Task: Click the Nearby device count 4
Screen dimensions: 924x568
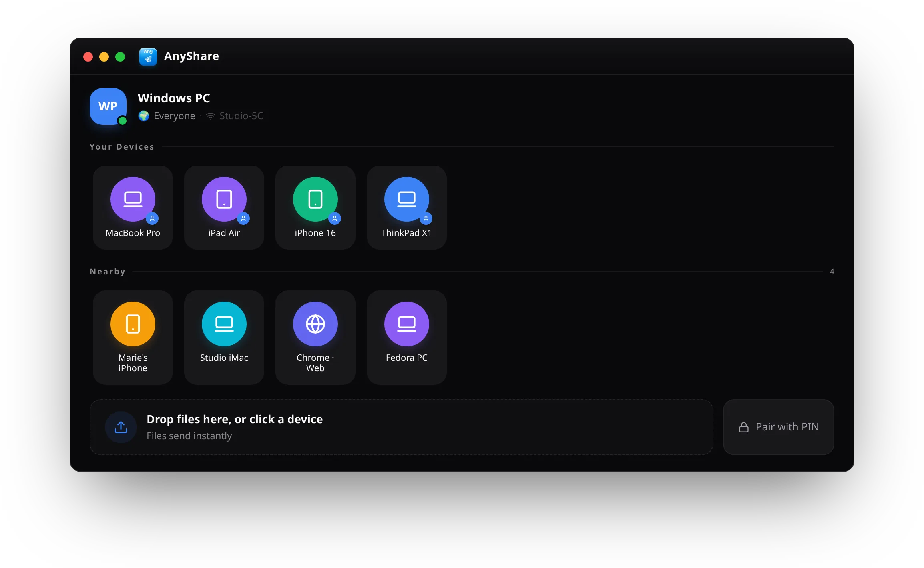Action: (832, 272)
